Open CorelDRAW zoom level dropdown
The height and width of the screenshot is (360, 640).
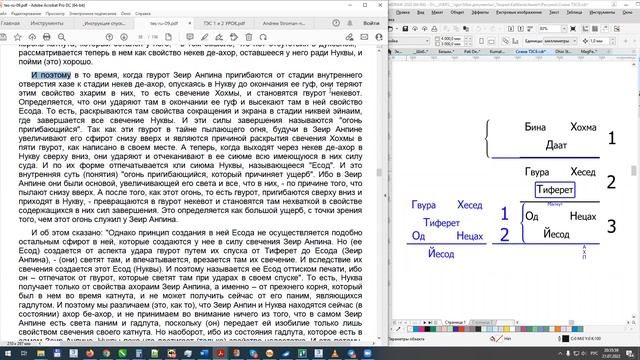pyautogui.click(x=564, y=29)
